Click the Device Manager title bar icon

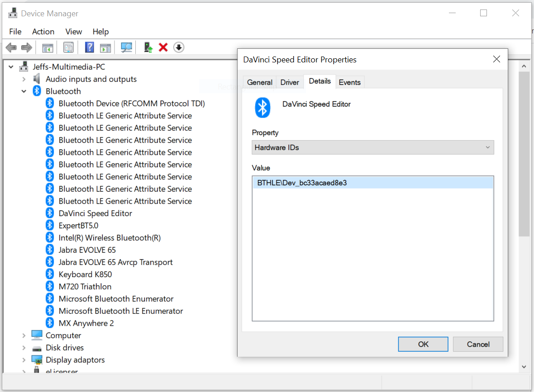coord(13,13)
